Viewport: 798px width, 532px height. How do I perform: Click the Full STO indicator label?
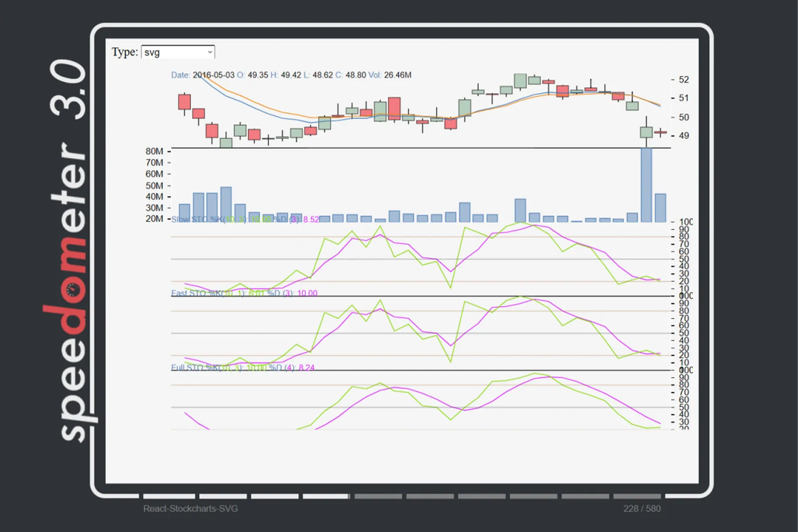(243, 368)
